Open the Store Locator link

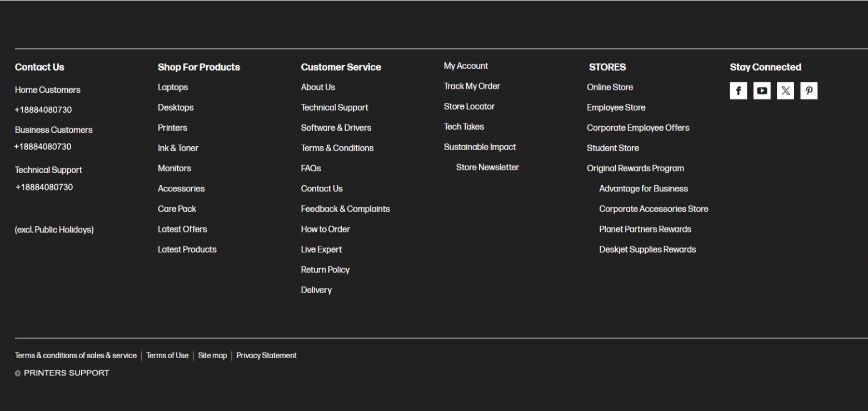[x=469, y=107]
